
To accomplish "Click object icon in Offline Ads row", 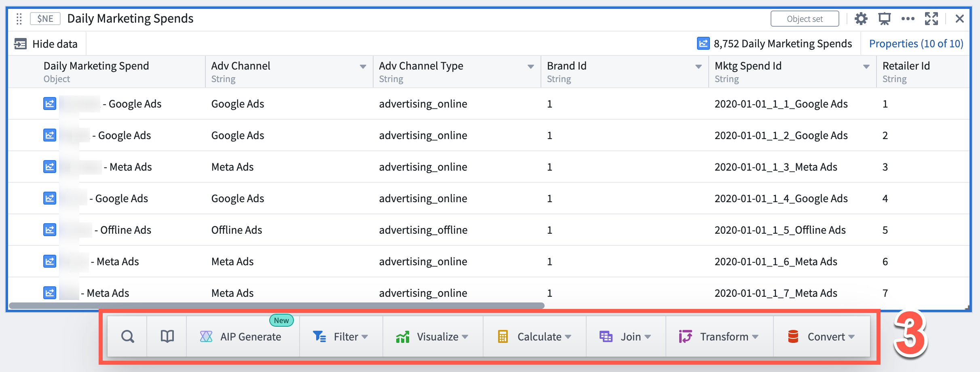I will click(50, 230).
